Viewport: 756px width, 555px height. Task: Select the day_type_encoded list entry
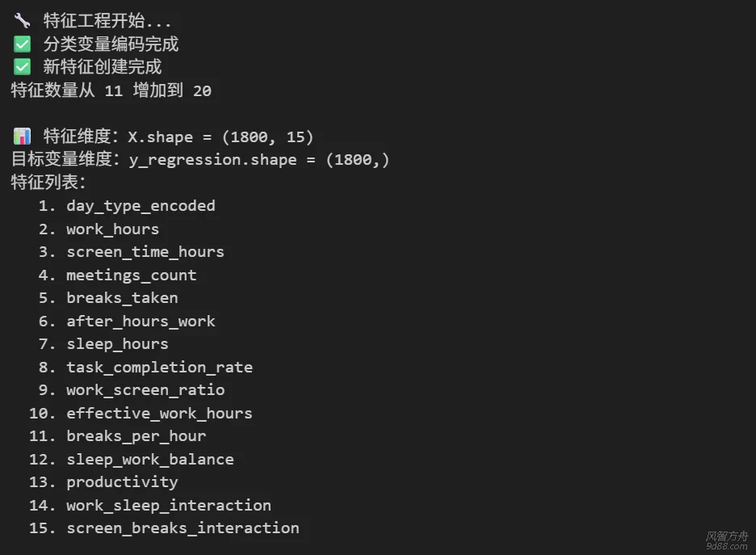(x=141, y=206)
